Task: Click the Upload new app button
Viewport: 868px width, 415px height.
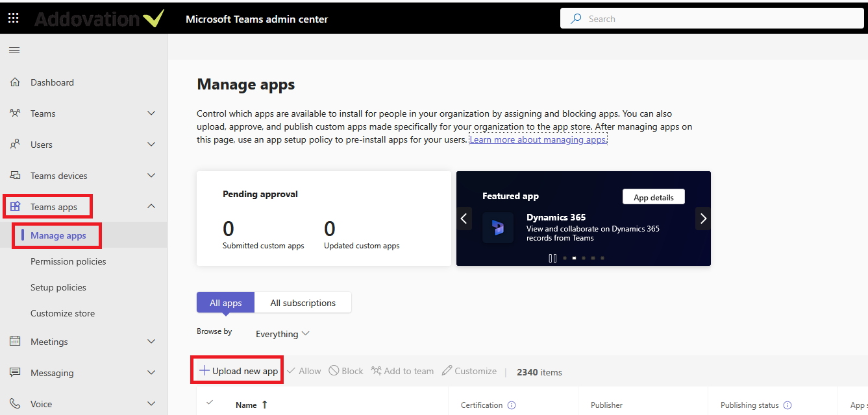Action: coord(238,371)
